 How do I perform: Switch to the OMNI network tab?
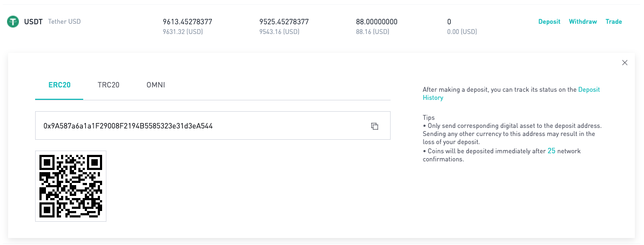click(x=156, y=85)
